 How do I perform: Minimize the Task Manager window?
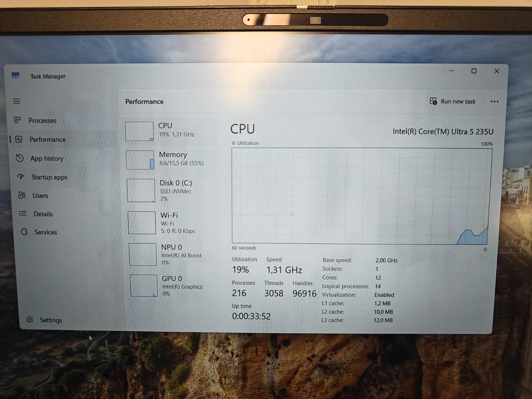pyautogui.click(x=452, y=70)
